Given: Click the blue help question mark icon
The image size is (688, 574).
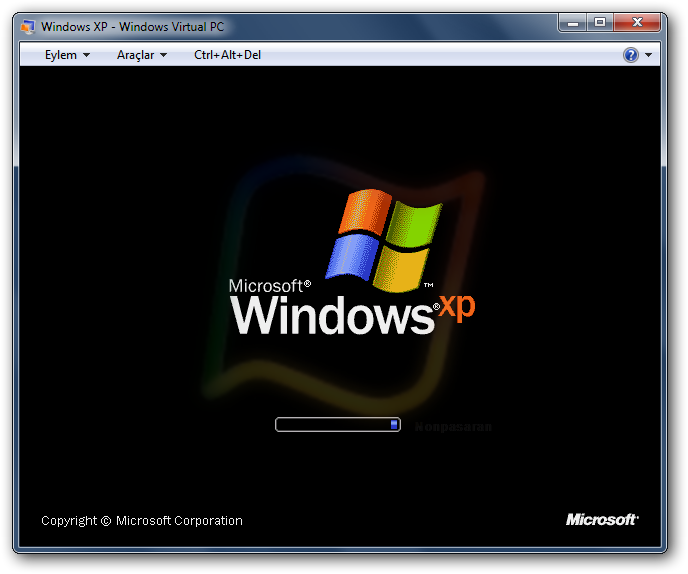Looking at the screenshot, I should 631,55.
